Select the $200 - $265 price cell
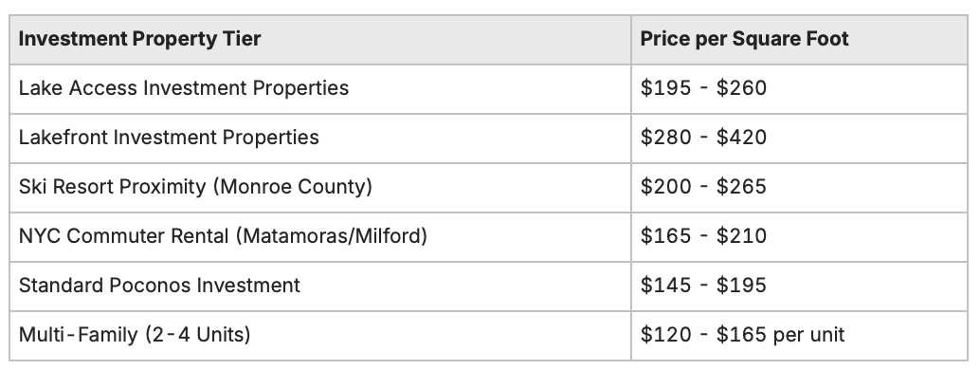 pos(799,188)
